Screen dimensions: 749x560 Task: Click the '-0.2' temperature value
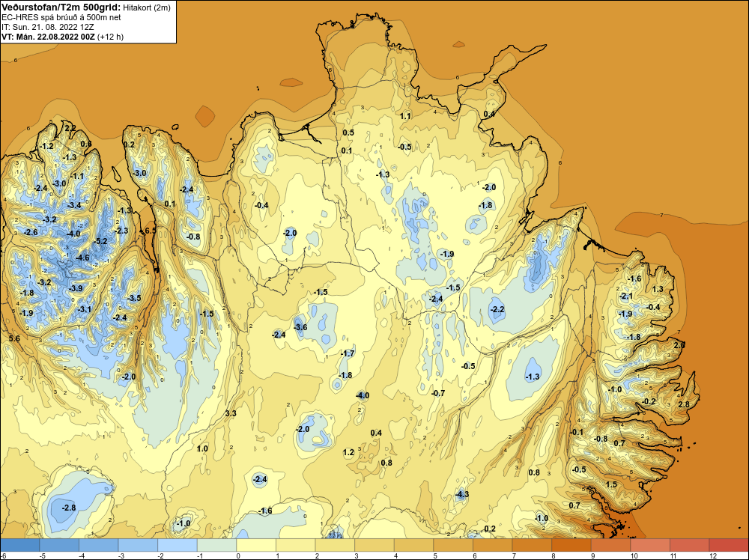point(649,401)
